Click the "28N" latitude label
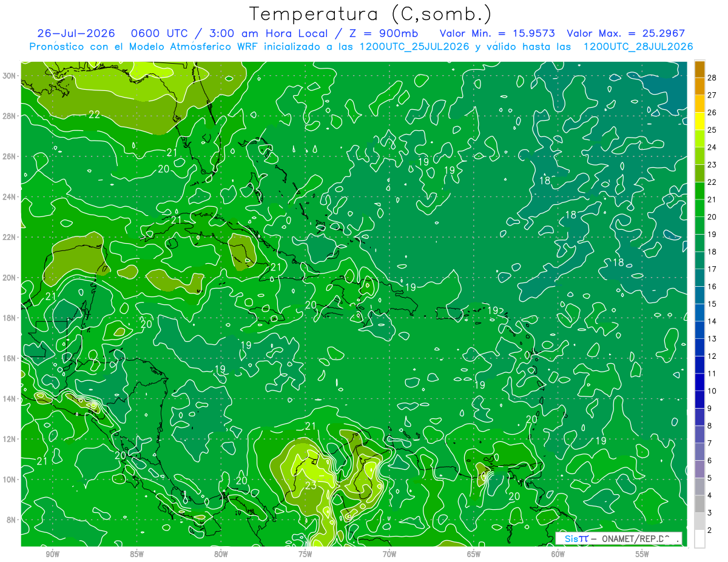This screenshot has height=562, width=728. pyautogui.click(x=10, y=116)
